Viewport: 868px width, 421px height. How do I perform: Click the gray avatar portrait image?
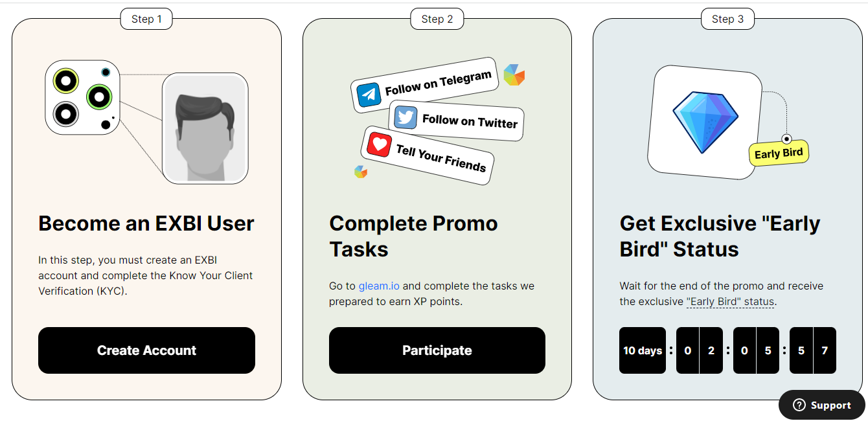205,128
